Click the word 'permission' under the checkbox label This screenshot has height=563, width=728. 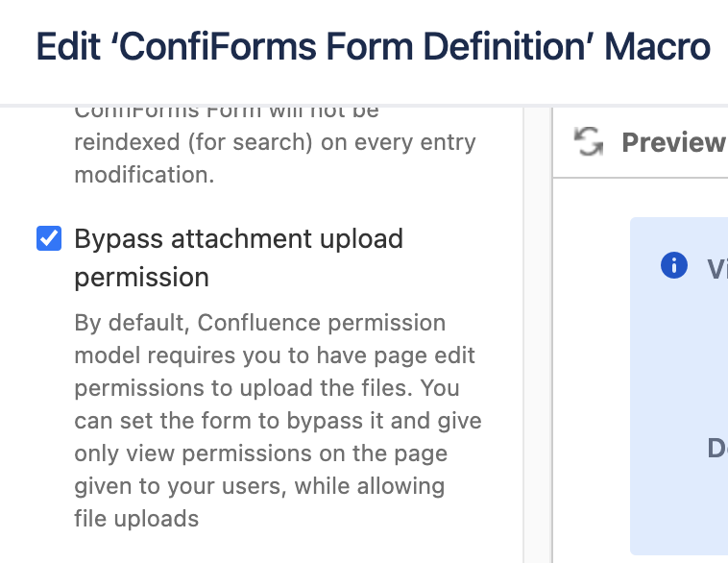coord(141,278)
